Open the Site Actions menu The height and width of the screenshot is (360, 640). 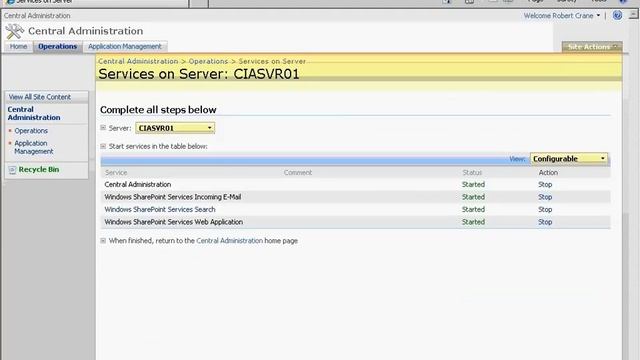(592, 47)
